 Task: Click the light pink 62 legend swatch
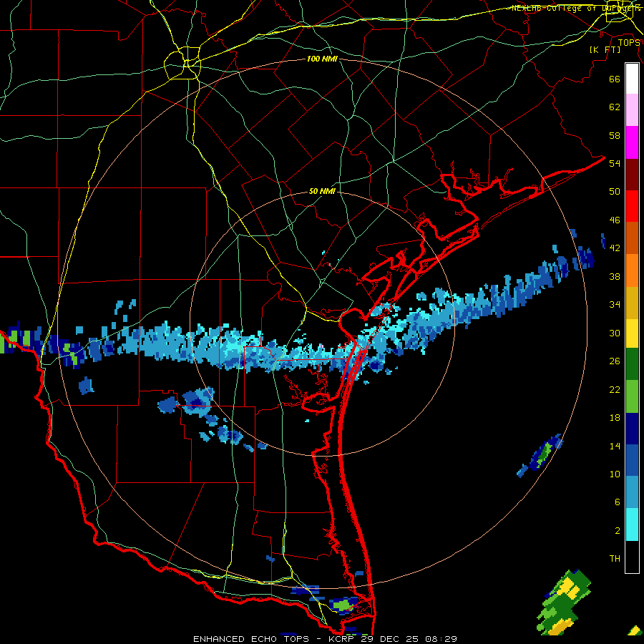tap(632, 110)
